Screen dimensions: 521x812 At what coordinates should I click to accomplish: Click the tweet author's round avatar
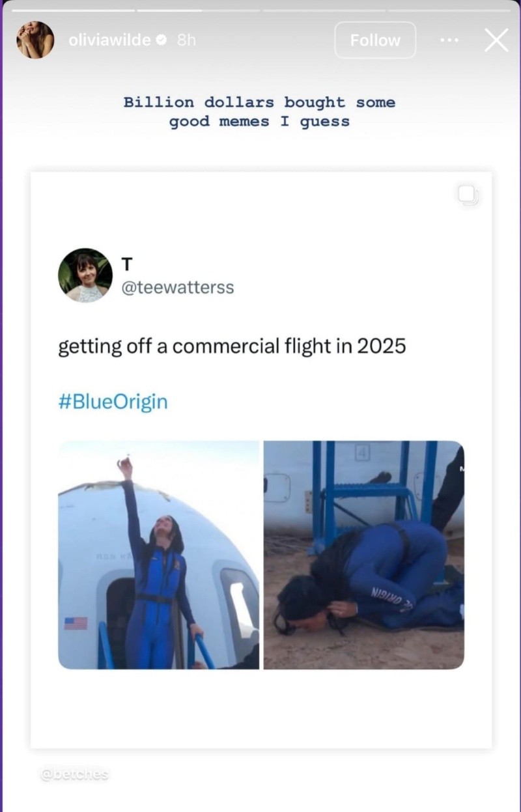(85, 275)
